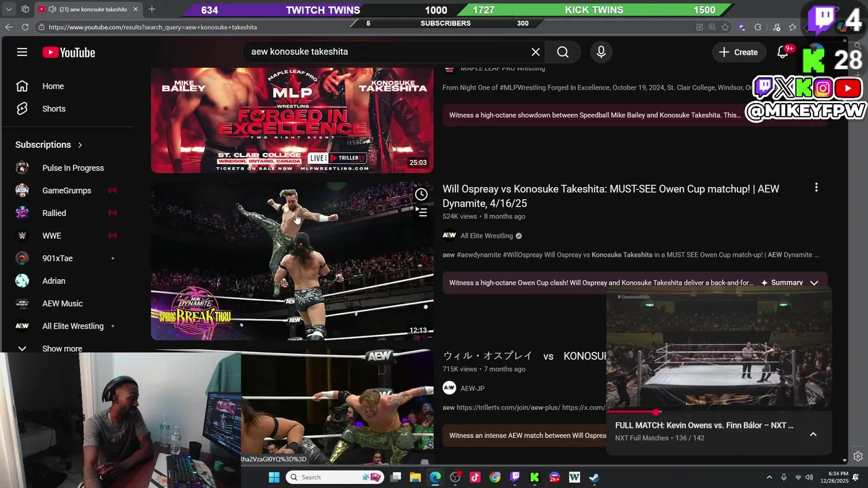
Task: Clear the search query with the X
Action: [x=536, y=52]
